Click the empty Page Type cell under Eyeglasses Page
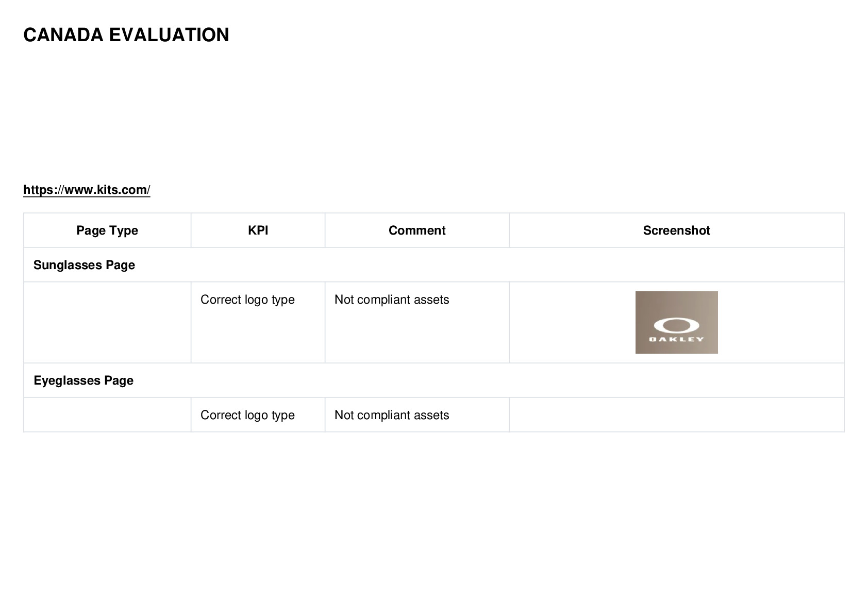 click(x=107, y=414)
